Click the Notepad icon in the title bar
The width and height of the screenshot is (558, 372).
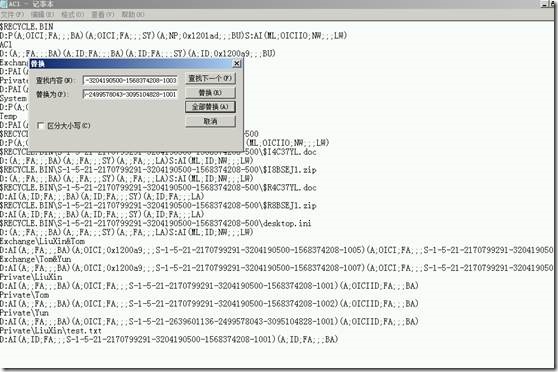coord(4,4)
